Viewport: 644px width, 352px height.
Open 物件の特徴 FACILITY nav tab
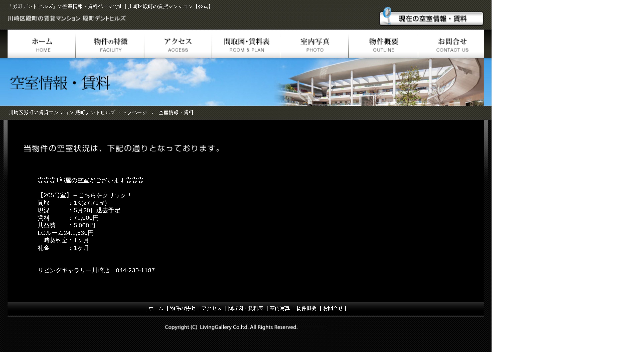[x=110, y=44]
